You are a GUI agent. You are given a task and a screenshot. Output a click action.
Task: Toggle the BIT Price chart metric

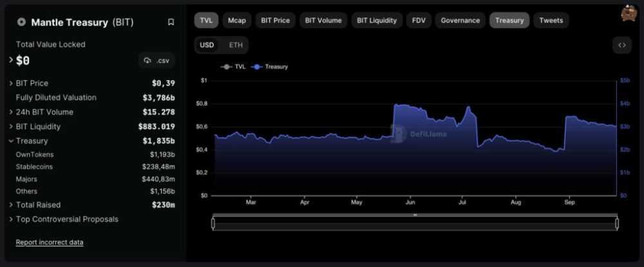point(275,20)
